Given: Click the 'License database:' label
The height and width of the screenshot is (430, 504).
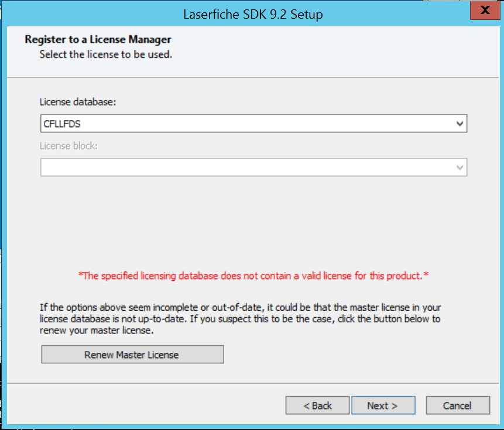Looking at the screenshot, I should tap(78, 102).
